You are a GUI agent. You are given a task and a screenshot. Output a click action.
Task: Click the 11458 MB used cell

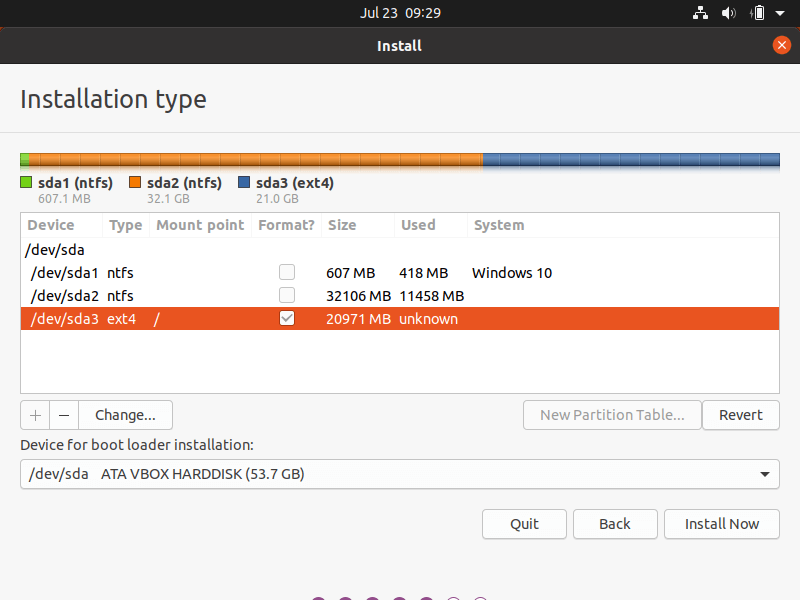(432, 296)
